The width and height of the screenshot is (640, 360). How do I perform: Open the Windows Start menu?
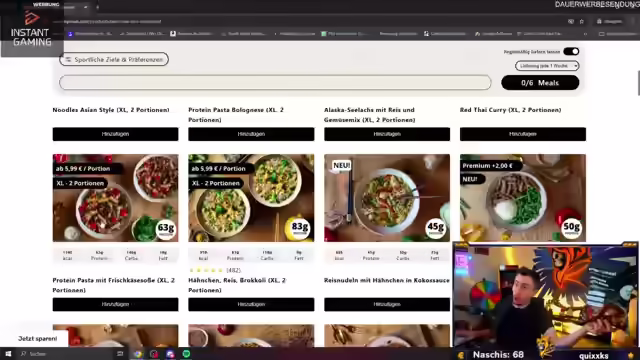pos(8,354)
